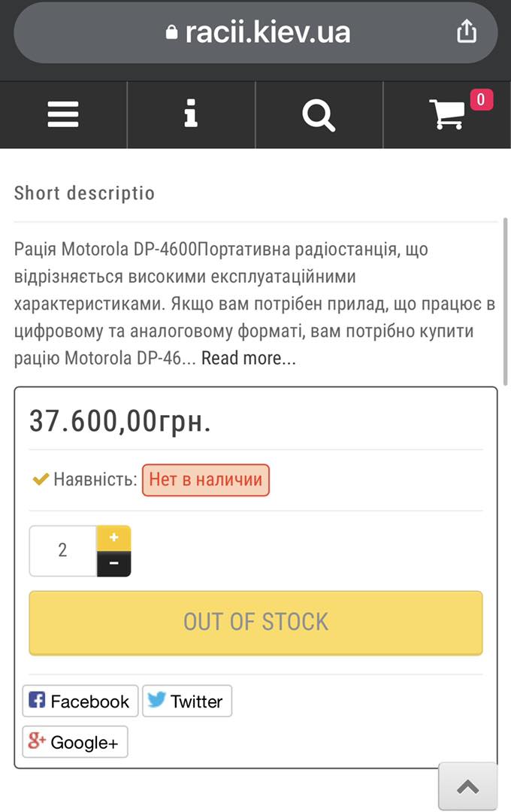
Task: Tap the displayed price 37.600,00 грн
Action: [x=119, y=421]
